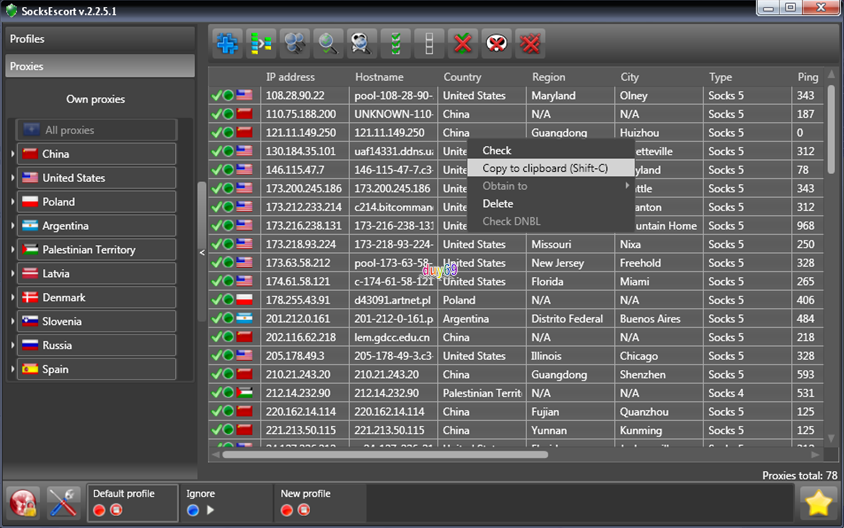Collapse the left panel with the < handle
The height and width of the screenshot is (528, 844).
point(202,252)
